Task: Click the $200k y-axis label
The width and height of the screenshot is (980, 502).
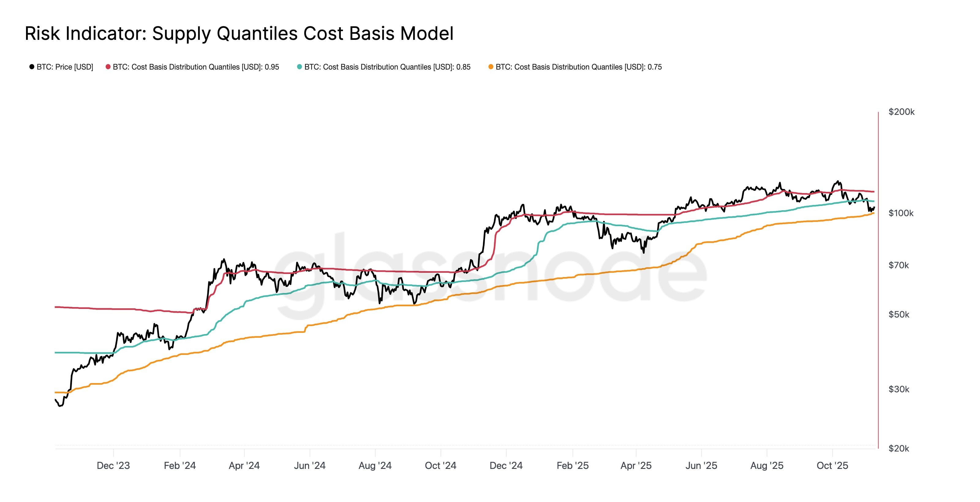Action: pos(901,112)
